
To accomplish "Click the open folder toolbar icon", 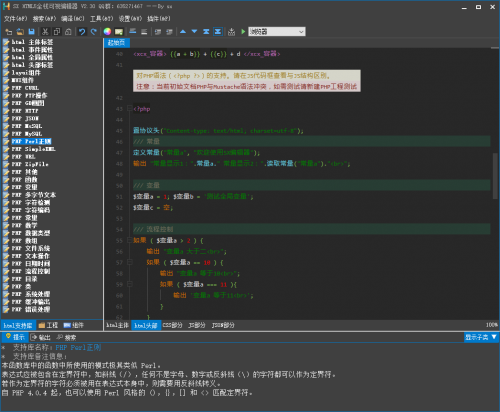I will coord(20,32).
